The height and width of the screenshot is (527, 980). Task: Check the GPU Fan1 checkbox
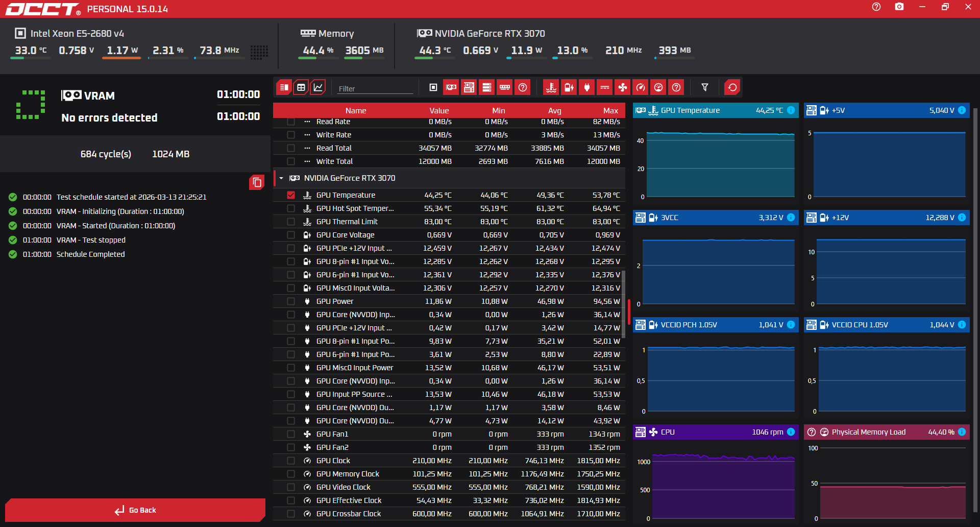[291, 434]
